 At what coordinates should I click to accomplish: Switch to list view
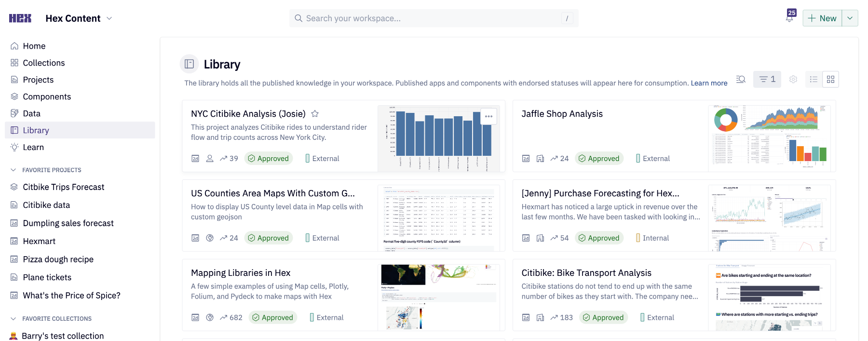pos(814,79)
